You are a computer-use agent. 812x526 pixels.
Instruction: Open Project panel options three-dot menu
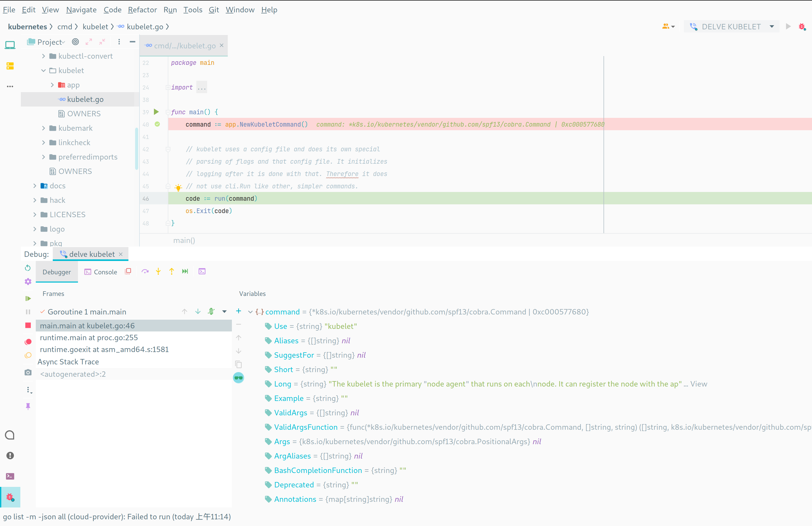coord(119,42)
